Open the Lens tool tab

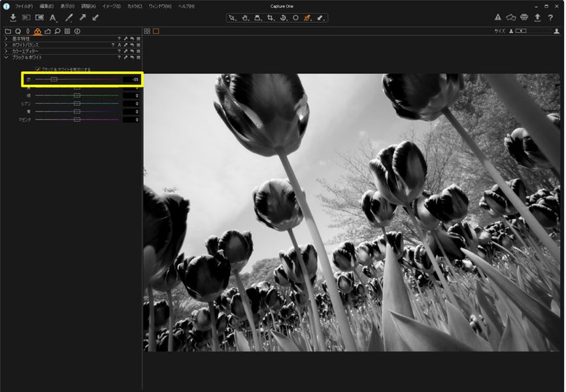[28, 31]
